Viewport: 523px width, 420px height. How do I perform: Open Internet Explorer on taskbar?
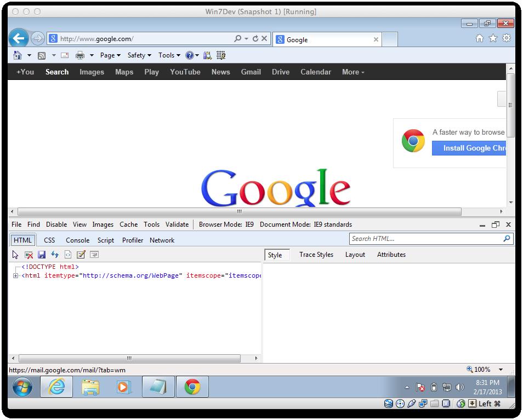point(56,387)
